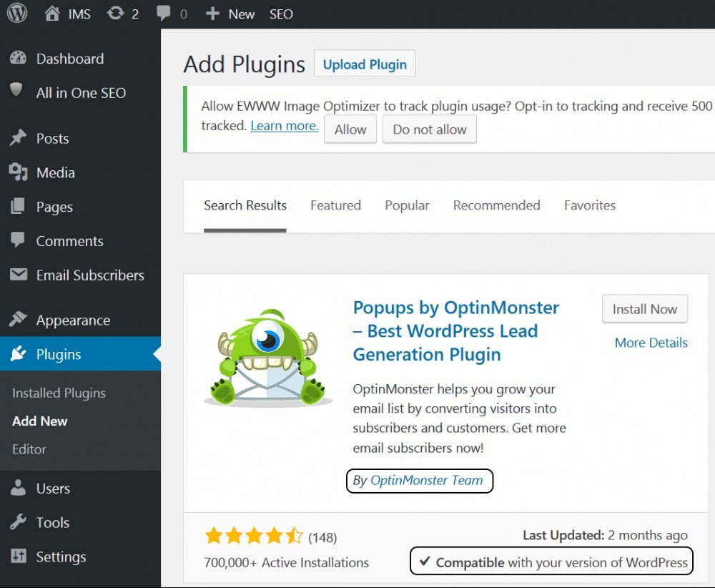Viewport: 715px width, 588px height.
Task: Click the OptinMonster plugin thumbnail
Action: click(x=268, y=358)
